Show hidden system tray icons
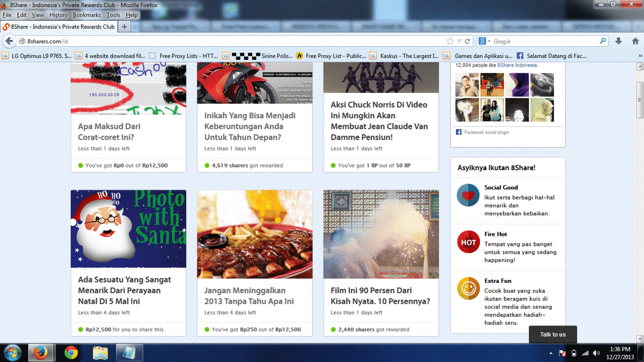The height and width of the screenshot is (362, 644). (550, 353)
